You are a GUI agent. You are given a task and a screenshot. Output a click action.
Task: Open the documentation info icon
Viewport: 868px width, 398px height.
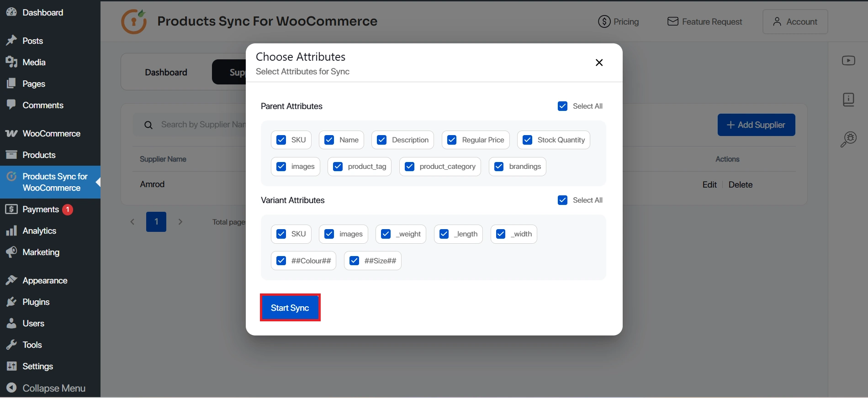click(x=848, y=99)
